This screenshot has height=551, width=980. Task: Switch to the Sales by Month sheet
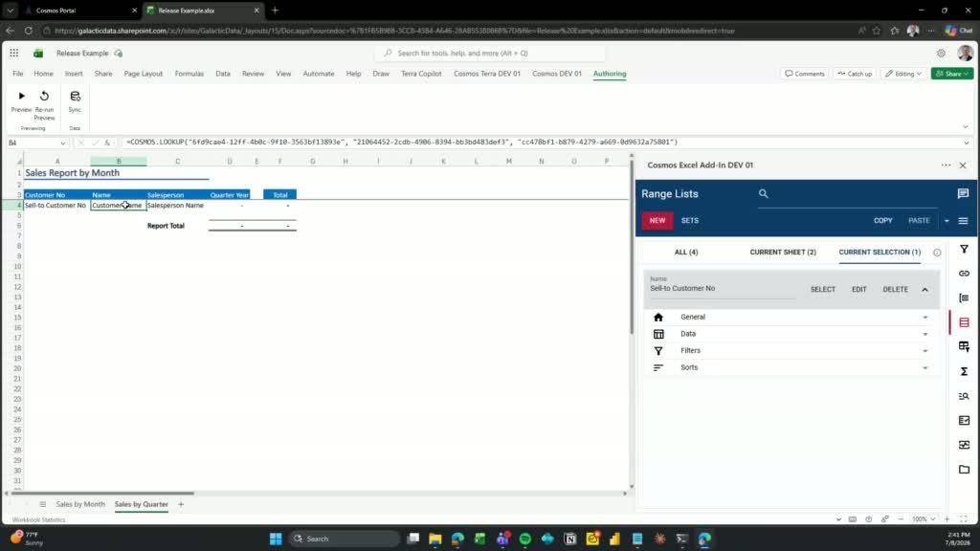pyautogui.click(x=80, y=504)
